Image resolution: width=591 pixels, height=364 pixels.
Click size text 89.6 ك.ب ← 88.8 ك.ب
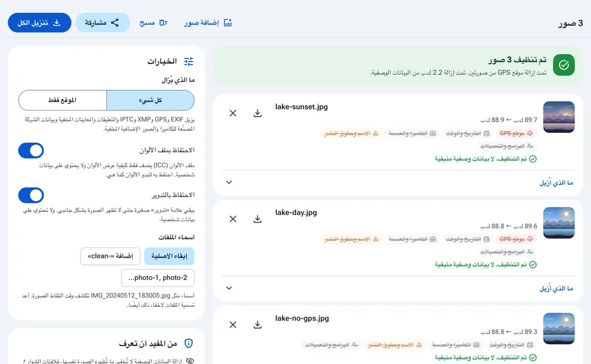[x=509, y=226]
